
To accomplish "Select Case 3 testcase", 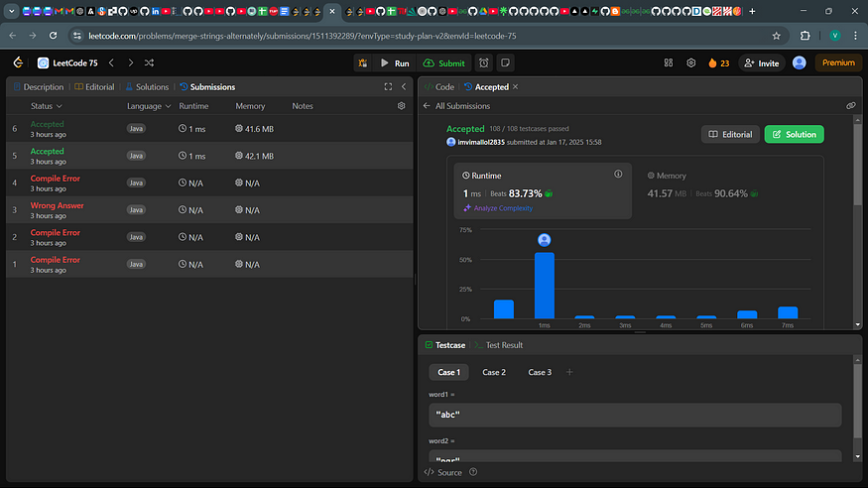I will pos(540,372).
